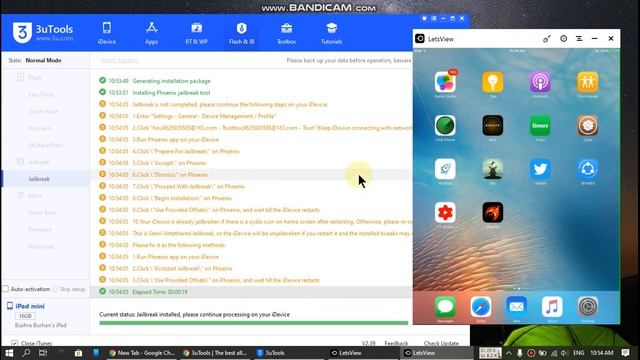
Task: Click the green jailbreak progress bar
Action: pyautogui.click(x=253, y=323)
